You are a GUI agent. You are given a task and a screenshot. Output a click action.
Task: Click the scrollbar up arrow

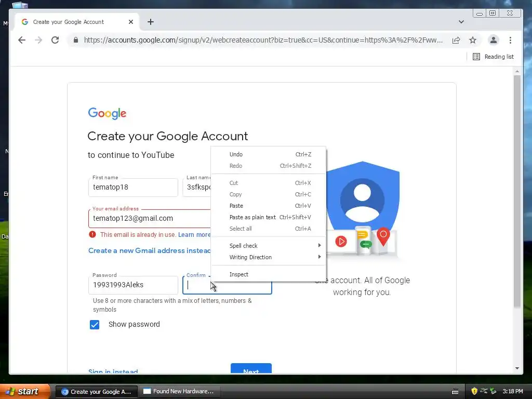point(517,72)
